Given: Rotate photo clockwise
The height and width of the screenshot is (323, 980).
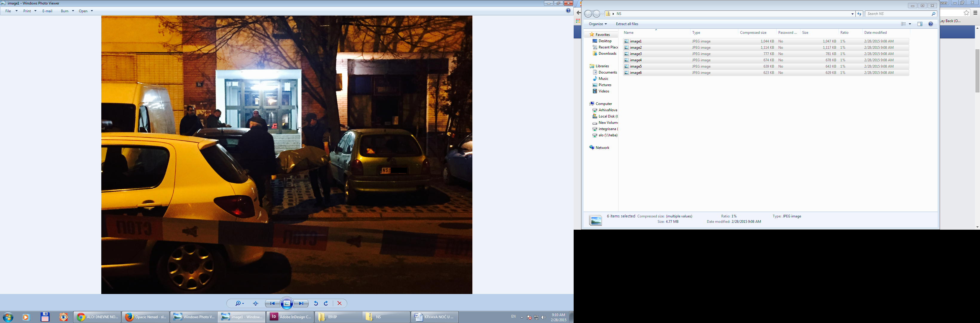Looking at the screenshot, I should pos(326,304).
